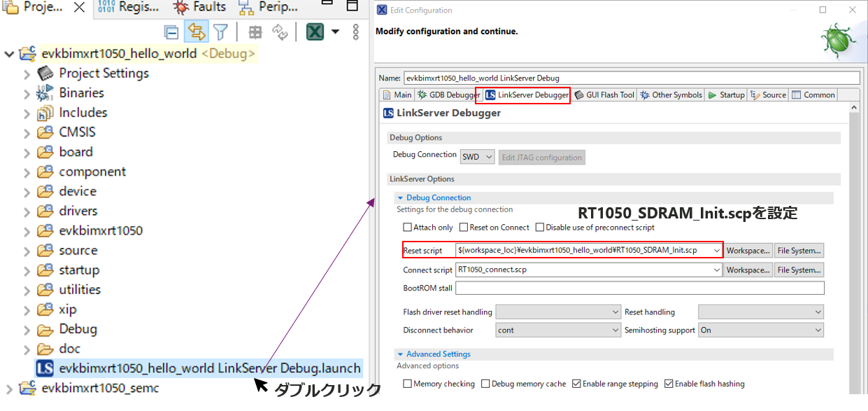
Task: Uncheck Enable range stepping
Action: 576,384
